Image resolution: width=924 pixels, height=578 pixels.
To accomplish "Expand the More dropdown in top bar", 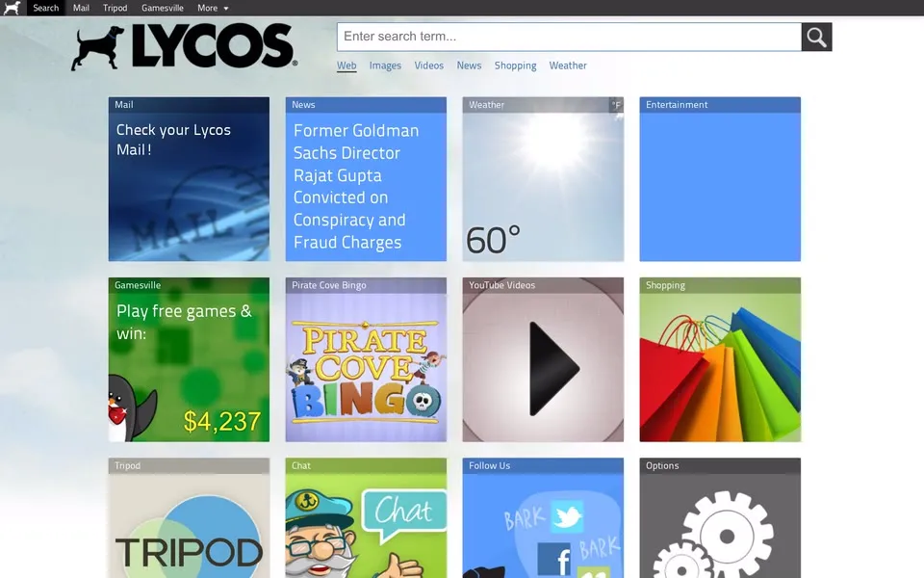I will pos(213,8).
